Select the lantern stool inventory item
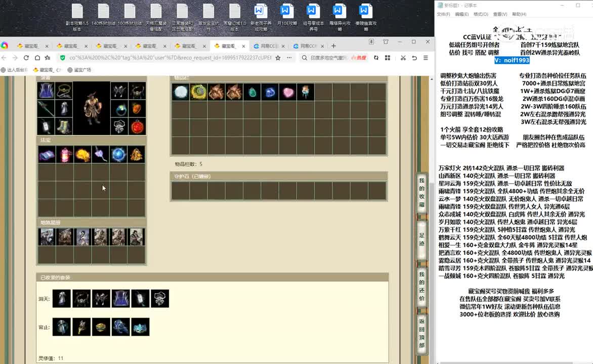 306,92
